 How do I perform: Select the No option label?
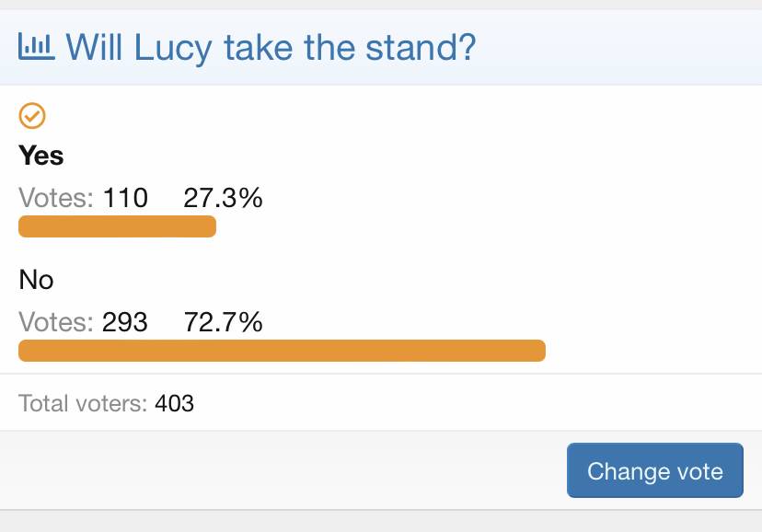pos(36,280)
